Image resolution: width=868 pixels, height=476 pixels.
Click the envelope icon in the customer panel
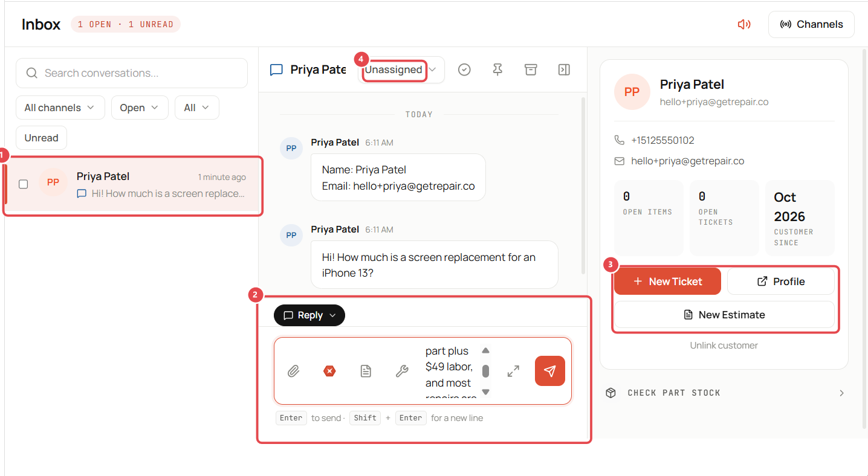point(620,161)
